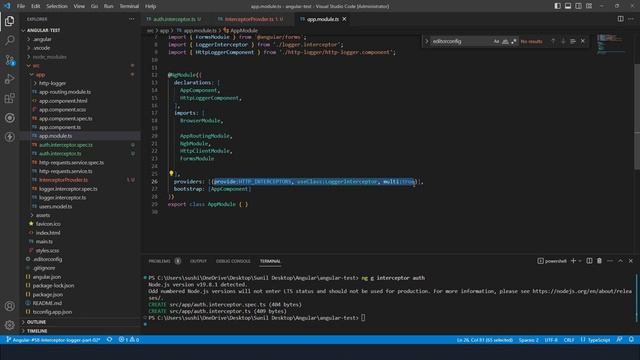This screenshot has width=640, height=360.
Task: Split the editor to the right
Action: (620, 19)
